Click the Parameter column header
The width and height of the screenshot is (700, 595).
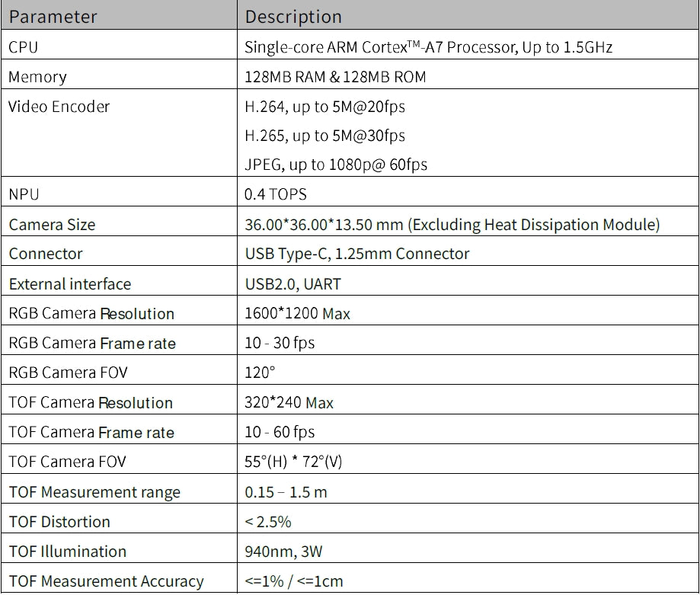[53, 16]
